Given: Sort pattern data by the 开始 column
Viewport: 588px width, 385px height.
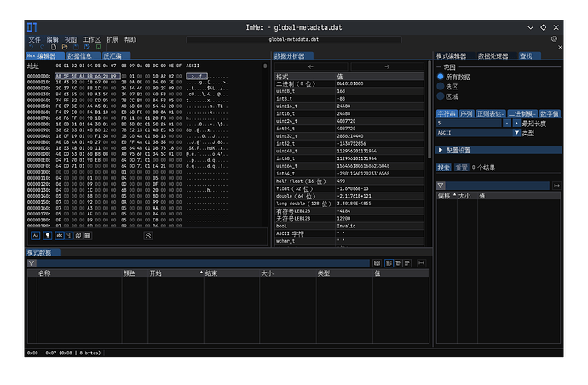Looking at the screenshot, I should click(x=176, y=273).
